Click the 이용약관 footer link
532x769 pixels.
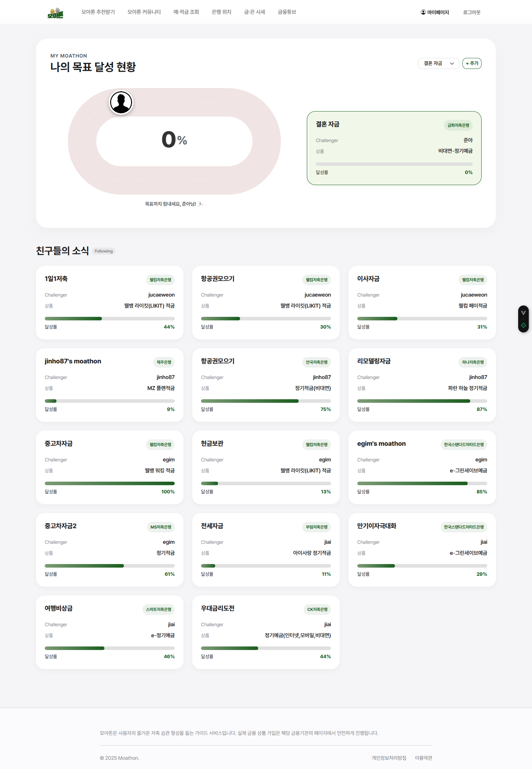423,758
